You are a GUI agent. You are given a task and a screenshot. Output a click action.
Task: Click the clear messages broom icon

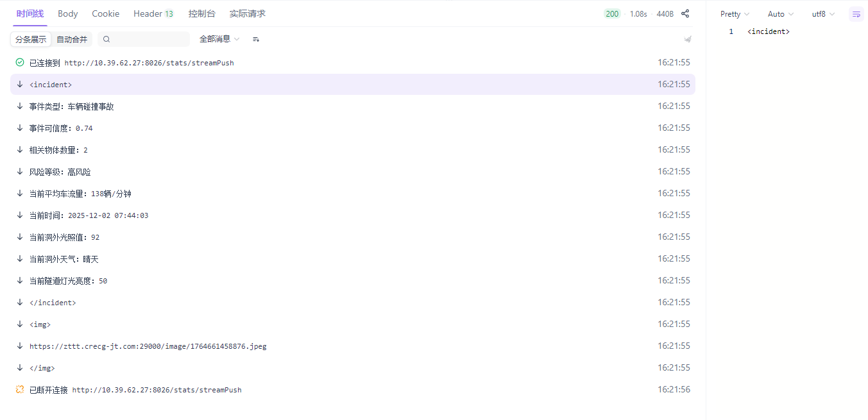pyautogui.click(x=688, y=39)
